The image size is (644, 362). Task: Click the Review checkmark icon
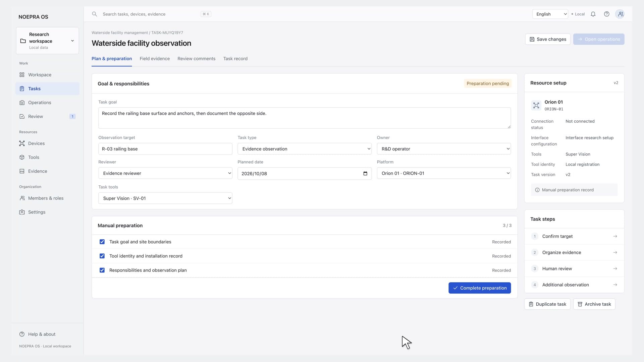tap(22, 116)
